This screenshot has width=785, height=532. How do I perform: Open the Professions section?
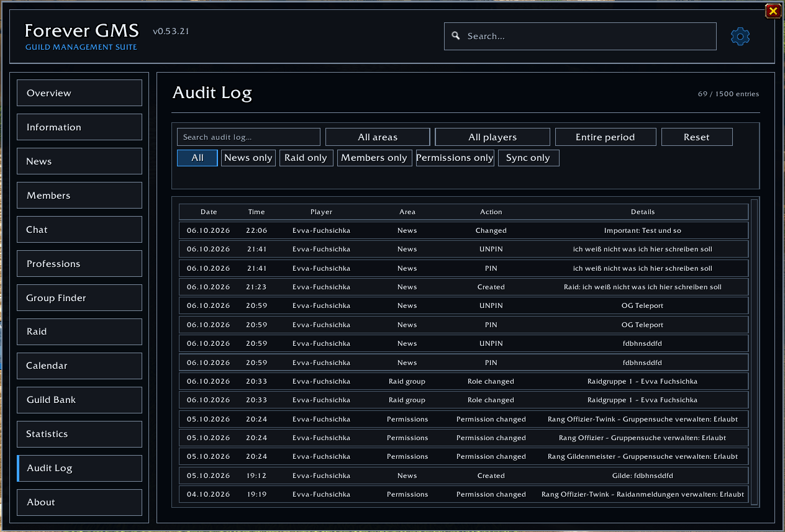[x=79, y=264]
